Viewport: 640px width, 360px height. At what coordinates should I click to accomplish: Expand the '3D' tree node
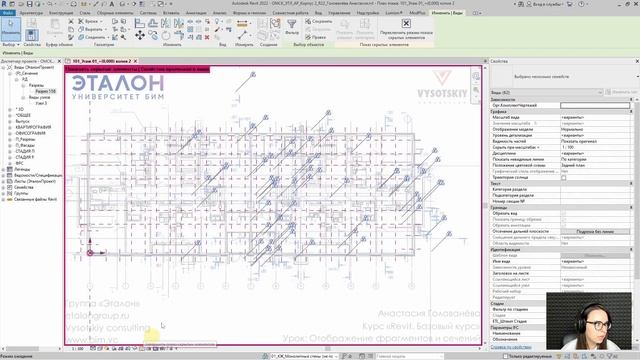point(10,109)
